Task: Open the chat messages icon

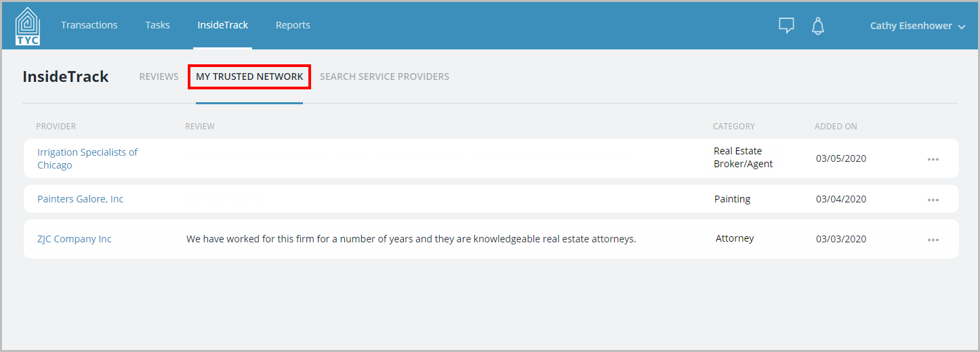Action: point(786,26)
